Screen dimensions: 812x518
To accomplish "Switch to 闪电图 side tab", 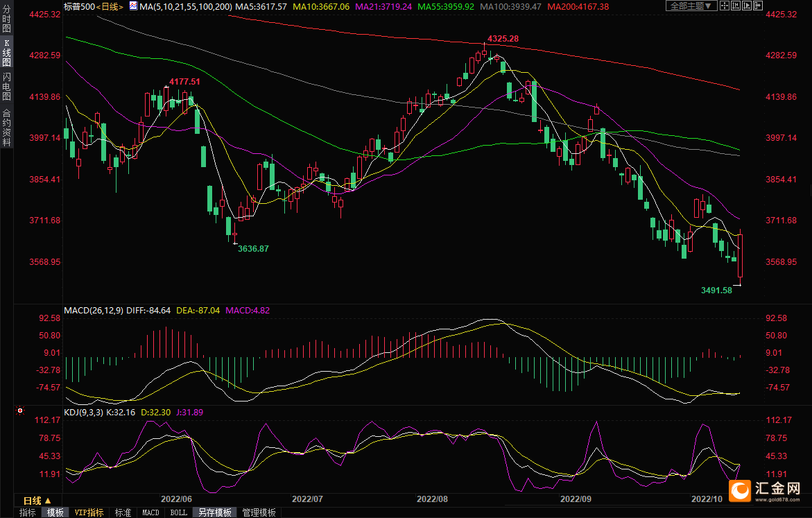I will click(7, 87).
